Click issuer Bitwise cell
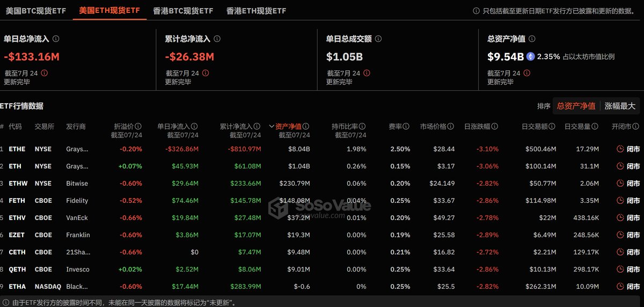 (x=77, y=183)
